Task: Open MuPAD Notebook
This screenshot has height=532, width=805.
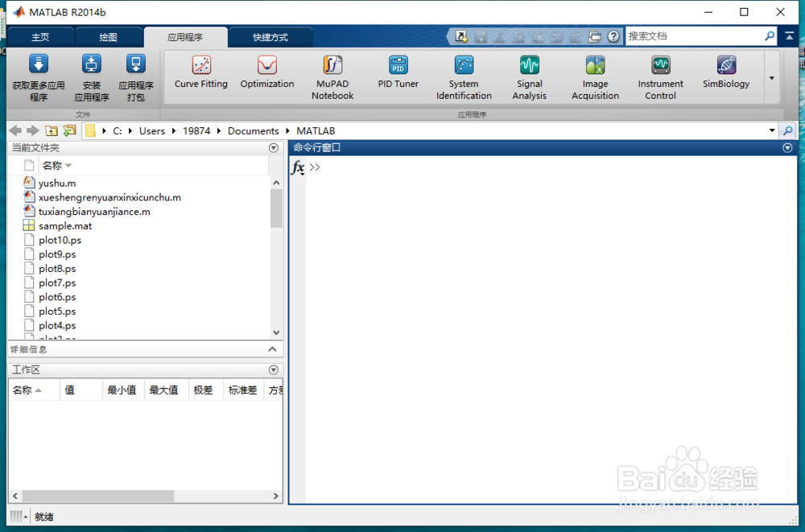Action: tap(332, 77)
